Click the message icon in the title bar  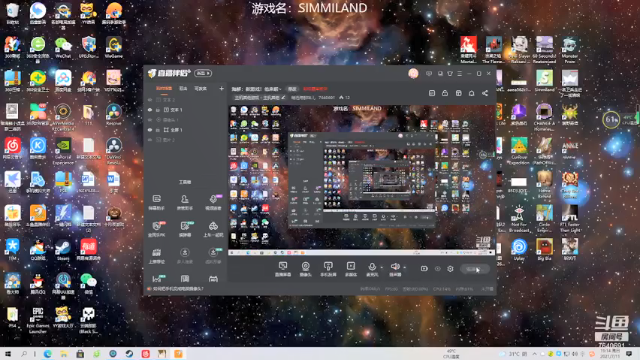[429, 73]
